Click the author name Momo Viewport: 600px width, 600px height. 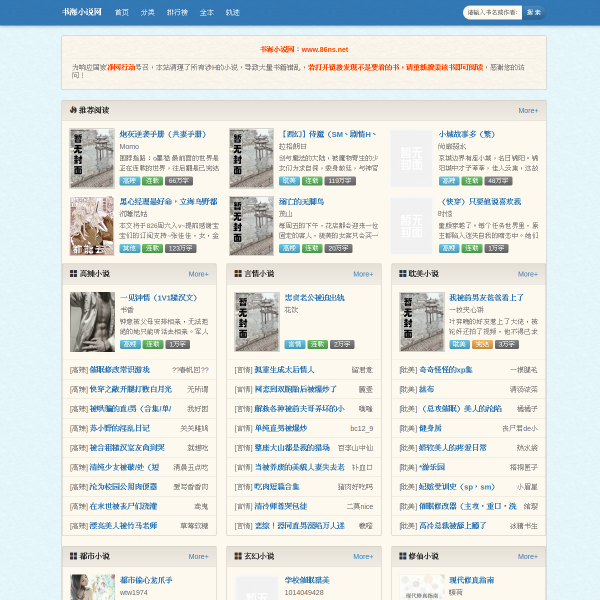129,147
